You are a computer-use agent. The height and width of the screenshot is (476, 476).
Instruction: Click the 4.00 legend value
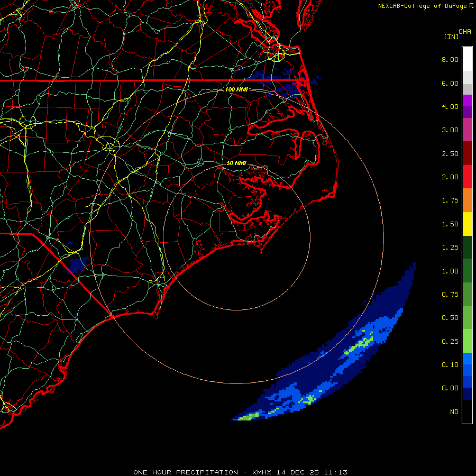coord(450,106)
